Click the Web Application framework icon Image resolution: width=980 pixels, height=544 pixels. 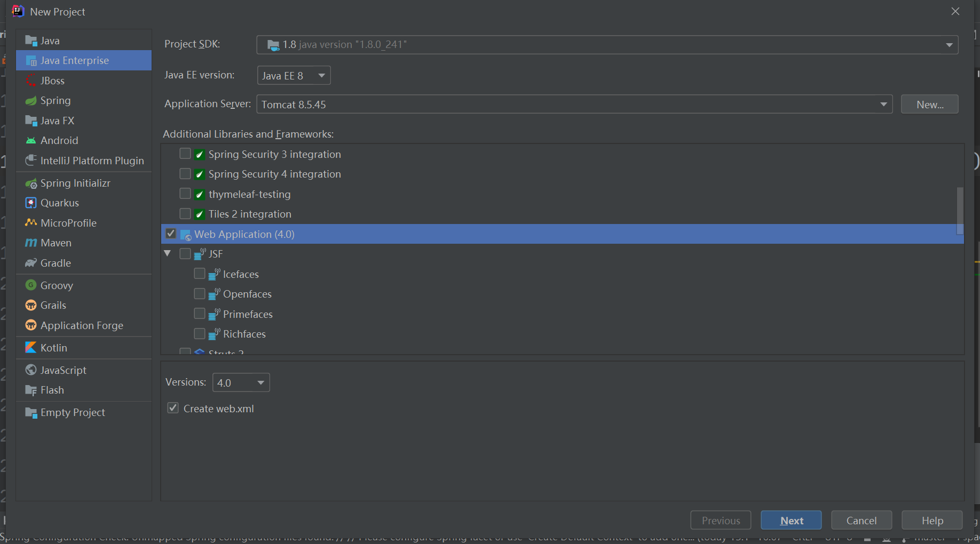[186, 235]
